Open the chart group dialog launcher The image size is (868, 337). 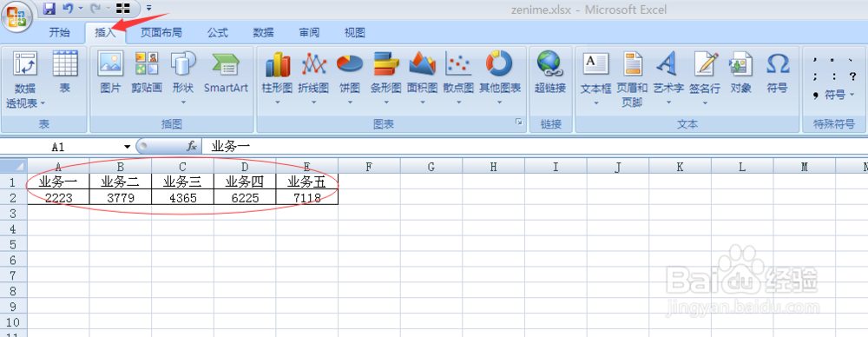[x=519, y=122]
